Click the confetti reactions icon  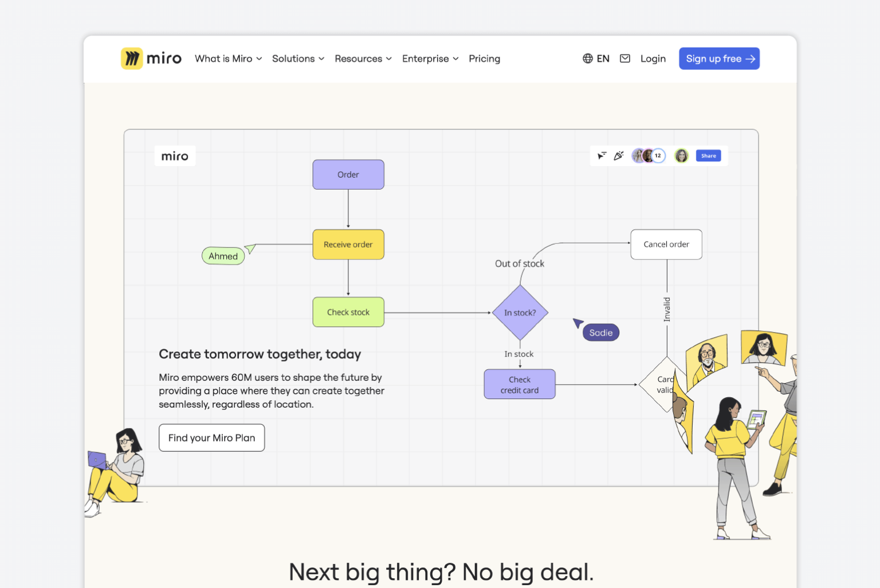click(619, 155)
